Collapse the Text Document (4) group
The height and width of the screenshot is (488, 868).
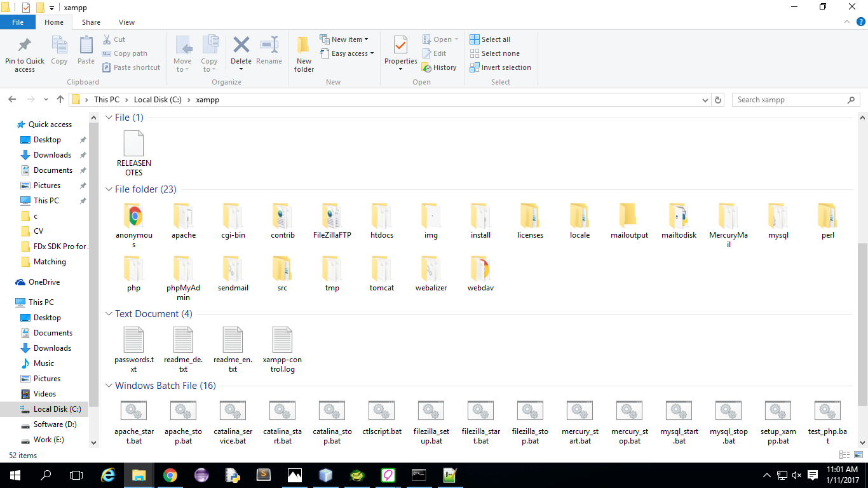point(109,314)
